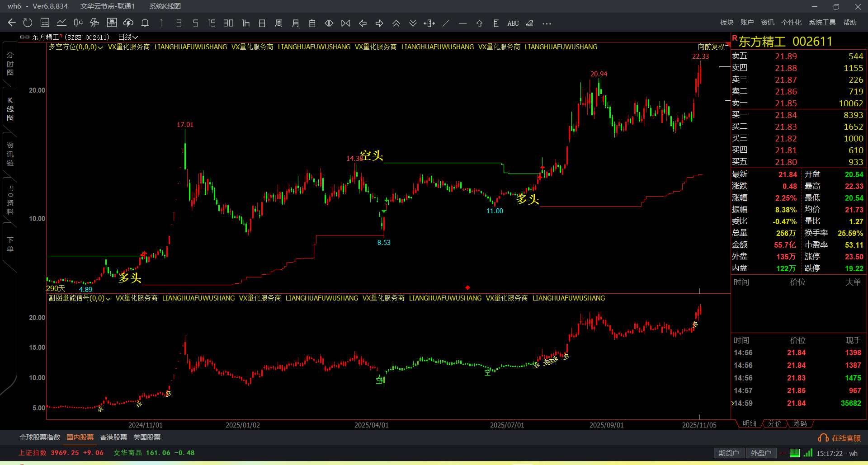This screenshot has width=868, height=465.
Task: Open the 下单 side tab
Action: coord(10,244)
